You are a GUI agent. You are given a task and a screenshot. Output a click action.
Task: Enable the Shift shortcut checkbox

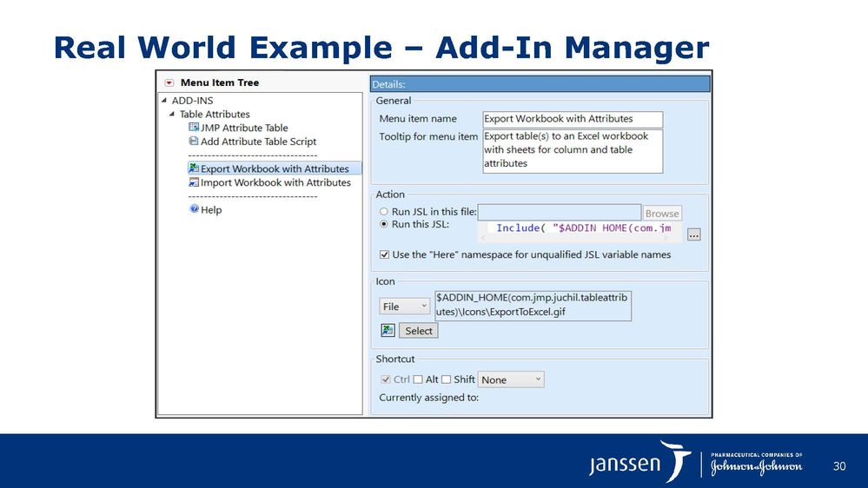(447, 379)
